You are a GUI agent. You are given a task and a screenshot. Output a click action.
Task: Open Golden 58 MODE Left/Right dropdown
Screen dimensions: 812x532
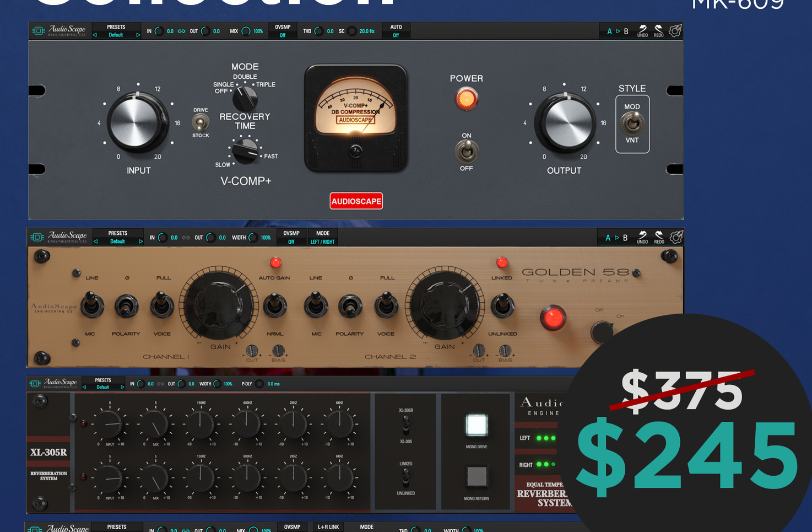pyautogui.click(x=322, y=238)
